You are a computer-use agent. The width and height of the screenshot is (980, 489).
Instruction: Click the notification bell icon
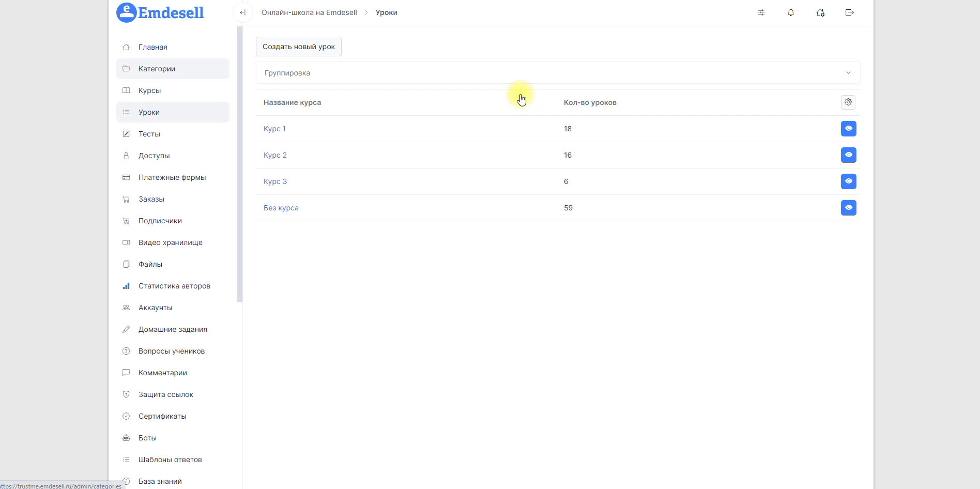point(790,12)
